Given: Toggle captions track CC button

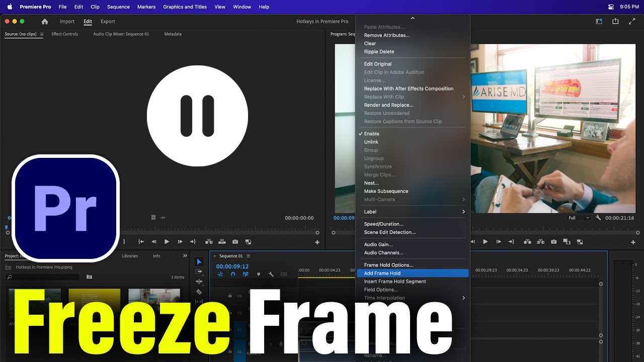Looking at the screenshot, I should [x=284, y=275].
